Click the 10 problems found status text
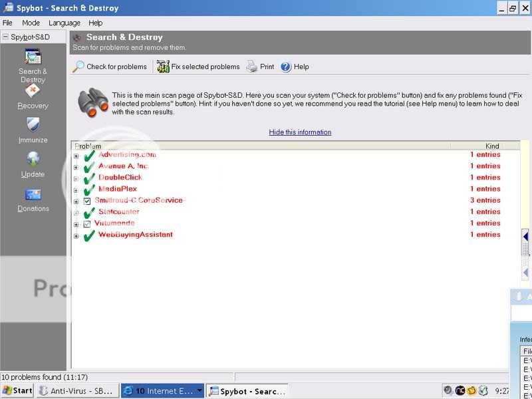This screenshot has width=532, height=399. [x=45, y=377]
